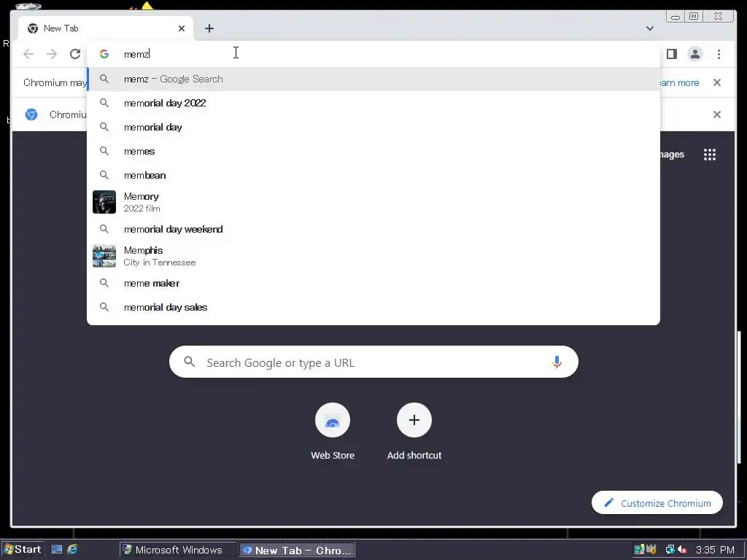
Task: Open the Memory 2022 film suggestion
Action: point(373,202)
